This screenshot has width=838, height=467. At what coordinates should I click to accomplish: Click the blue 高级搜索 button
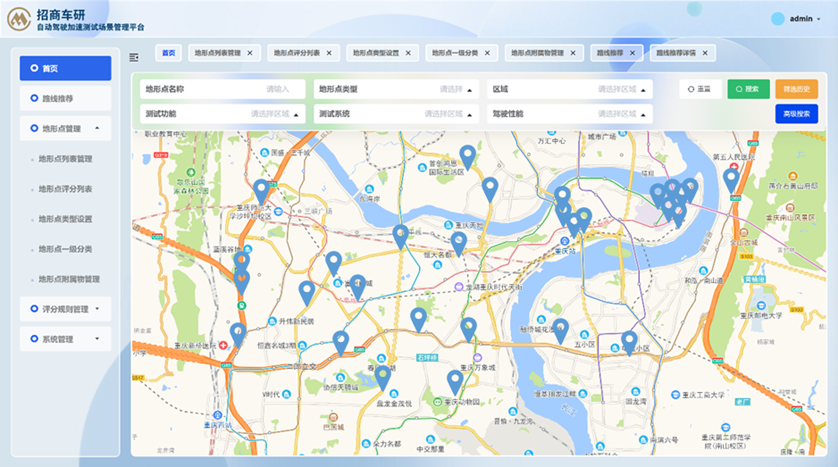click(796, 114)
